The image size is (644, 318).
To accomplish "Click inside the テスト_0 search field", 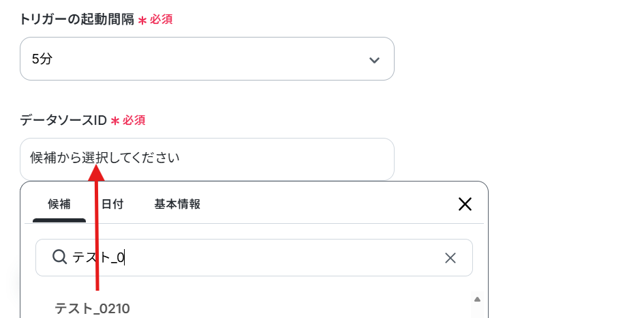I will click(254, 258).
